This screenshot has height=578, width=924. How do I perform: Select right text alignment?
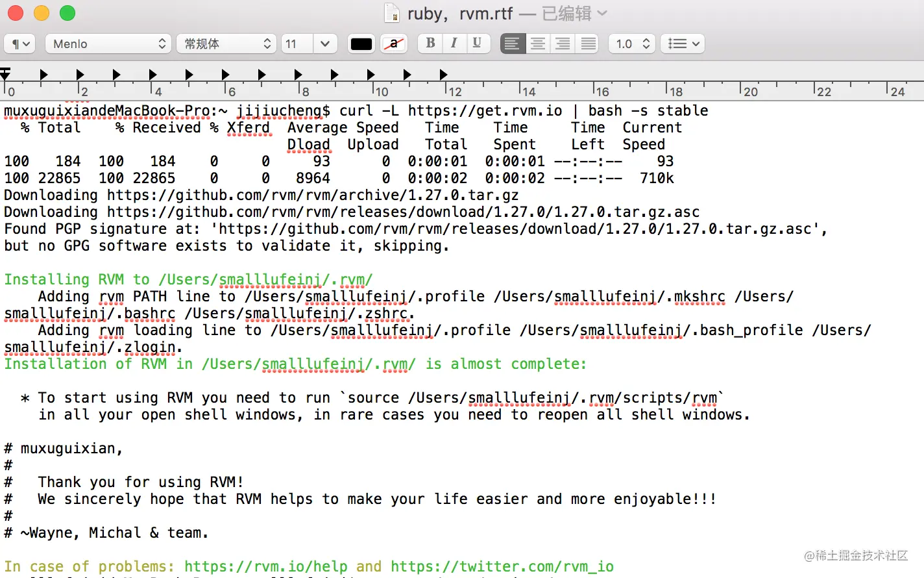point(562,44)
